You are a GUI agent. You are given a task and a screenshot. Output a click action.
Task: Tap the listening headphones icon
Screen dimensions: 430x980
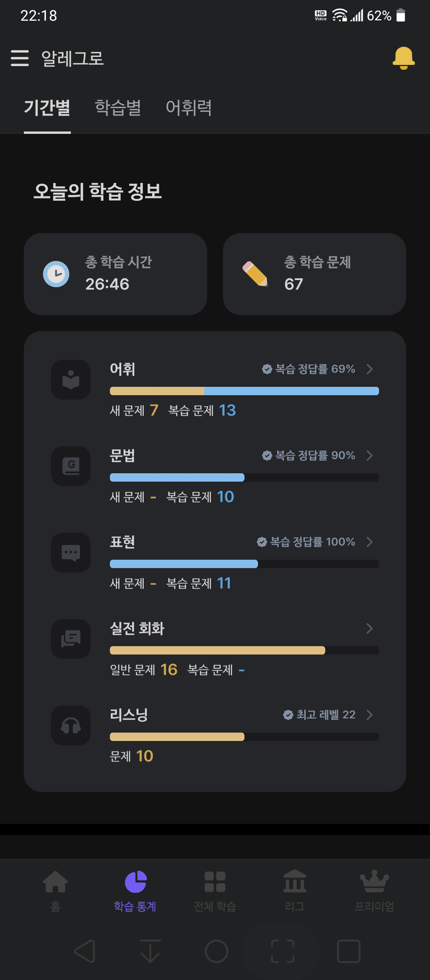pos(71,725)
